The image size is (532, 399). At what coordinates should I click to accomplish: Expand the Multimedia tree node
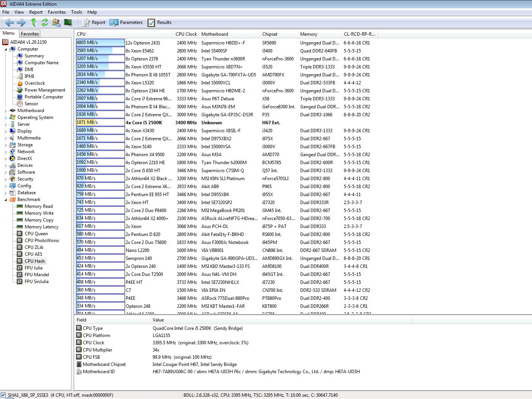(6, 138)
